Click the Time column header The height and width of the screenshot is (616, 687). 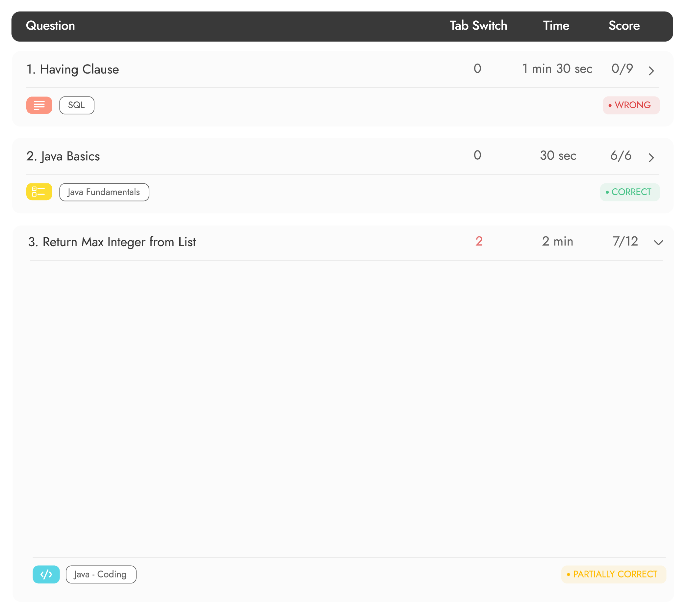pyautogui.click(x=556, y=26)
